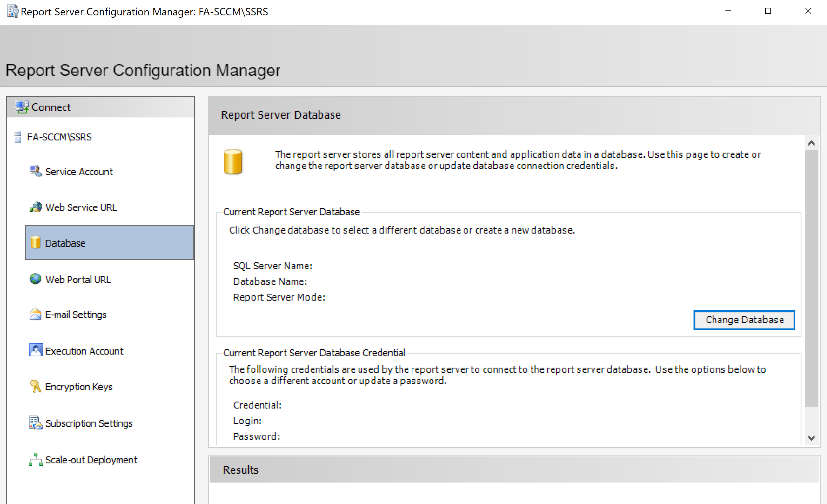Image resolution: width=827 pixels, height=504 pixels.
Task: Click the Service Account icon
Action: coord(35,171)
